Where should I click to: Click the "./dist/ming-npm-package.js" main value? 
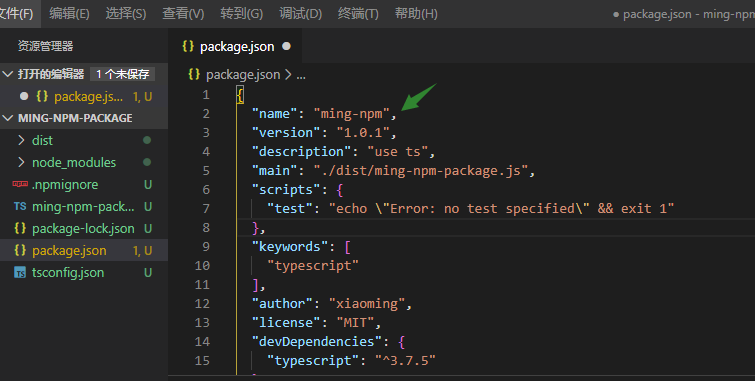point(421,171)
